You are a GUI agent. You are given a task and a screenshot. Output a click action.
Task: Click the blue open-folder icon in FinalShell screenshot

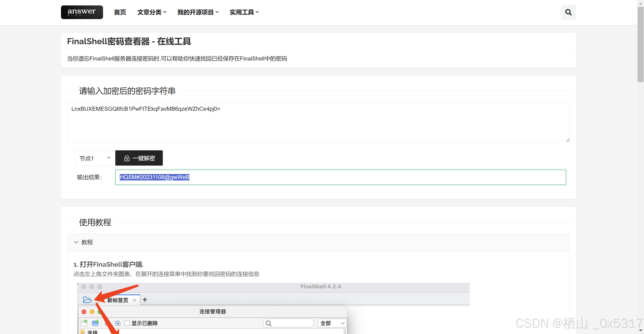(x=87, y=300)
